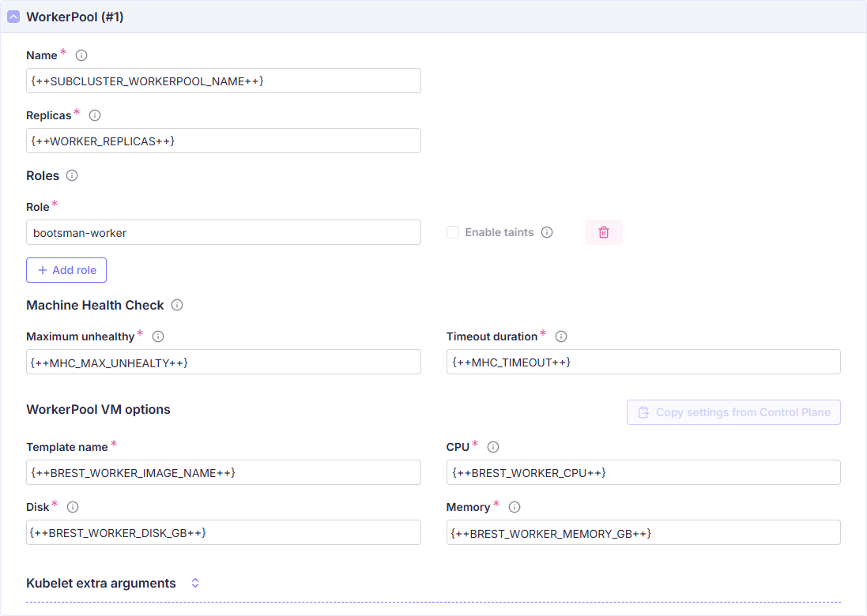Open the Timeout duration info icon
The width and height of the screenshot is (867, 616).
(x=561, y=336)
